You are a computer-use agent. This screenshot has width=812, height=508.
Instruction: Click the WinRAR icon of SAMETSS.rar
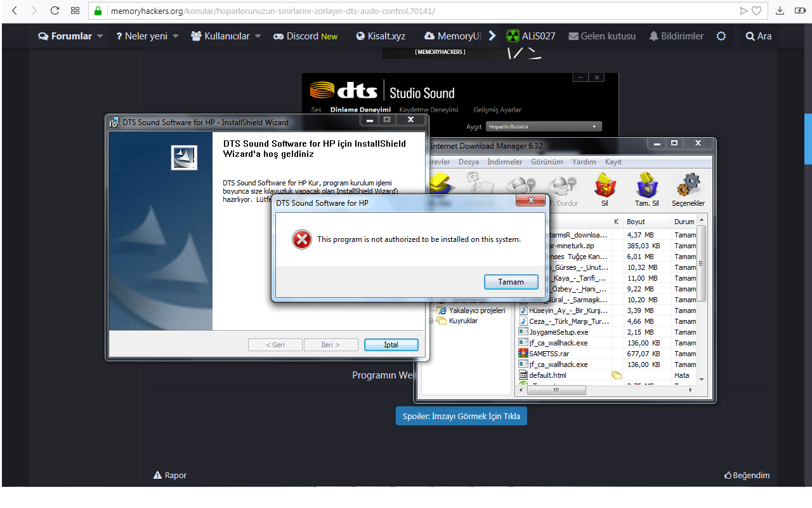pos(523,354)
